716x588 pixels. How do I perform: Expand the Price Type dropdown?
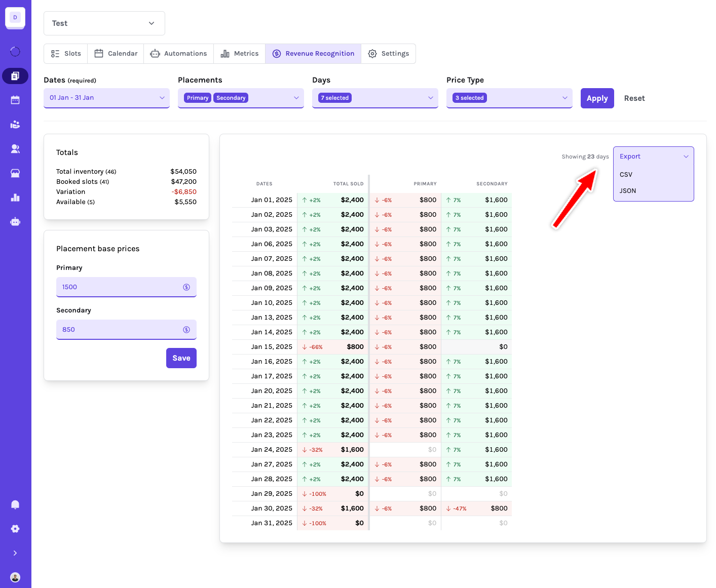509,98
